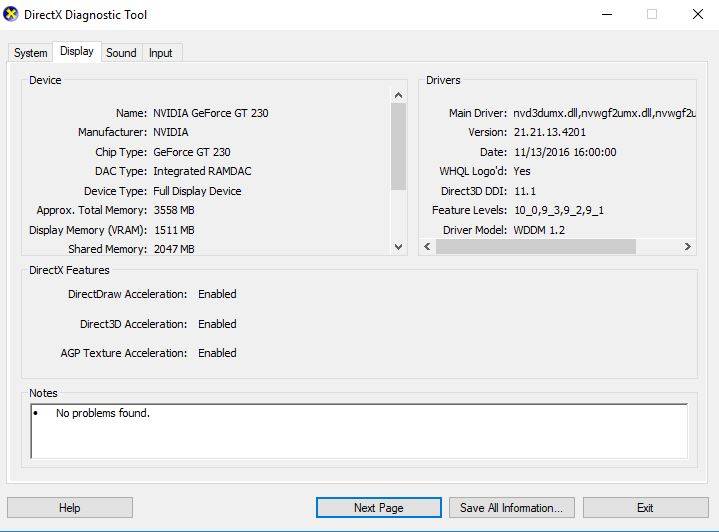
Task: Select Driver Model value "WDDM 1.2"
Action: point(539,230)
